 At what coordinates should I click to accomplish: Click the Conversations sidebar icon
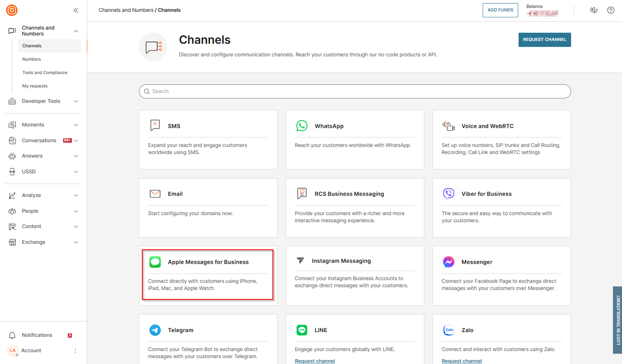tap(12, 140)
